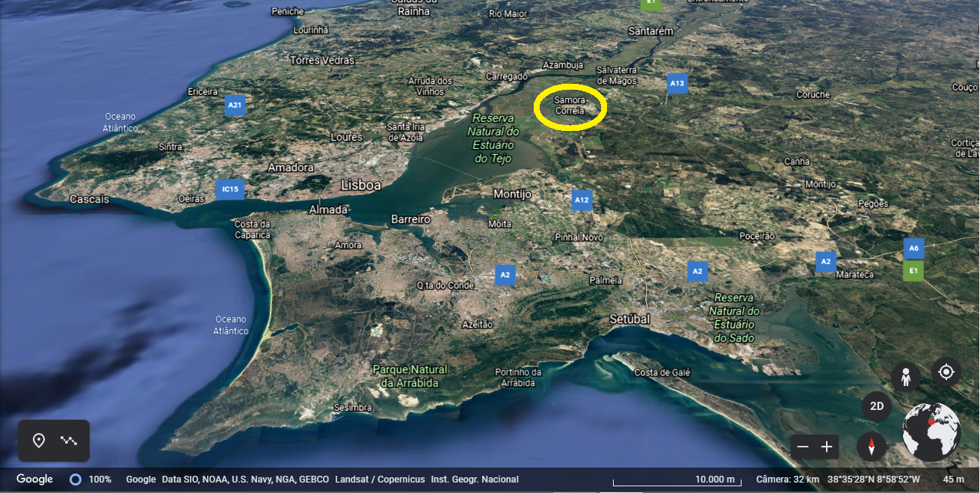Click Reserva Natural do Estuário do Sado

coord(734,318)
